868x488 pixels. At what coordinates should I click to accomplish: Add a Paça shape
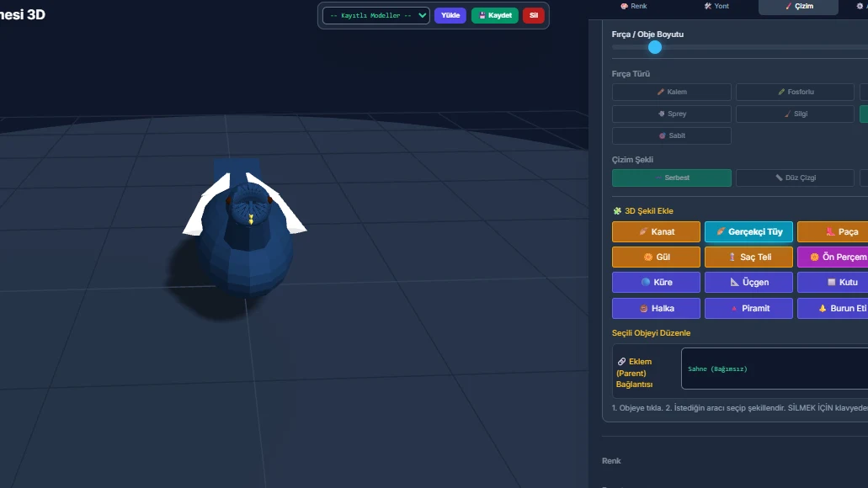click(833, 232)
